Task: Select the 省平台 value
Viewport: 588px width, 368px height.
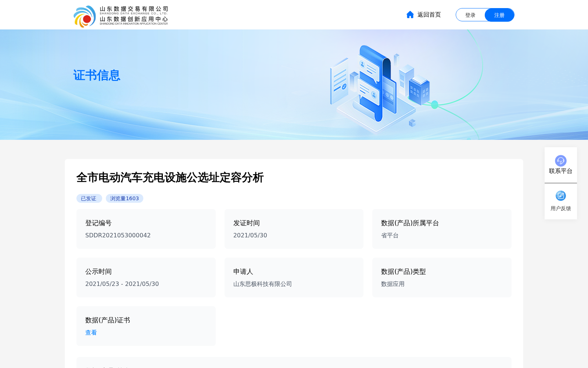Action: point(390,236)
